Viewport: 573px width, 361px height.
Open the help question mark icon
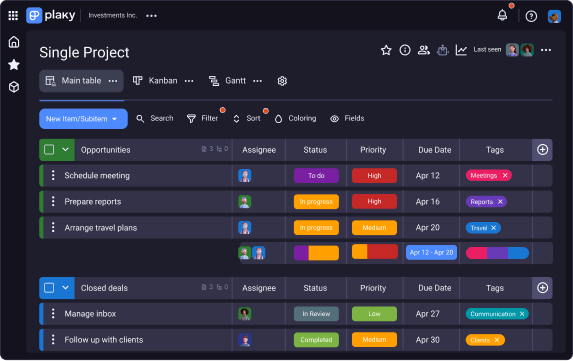click(531, 16)
